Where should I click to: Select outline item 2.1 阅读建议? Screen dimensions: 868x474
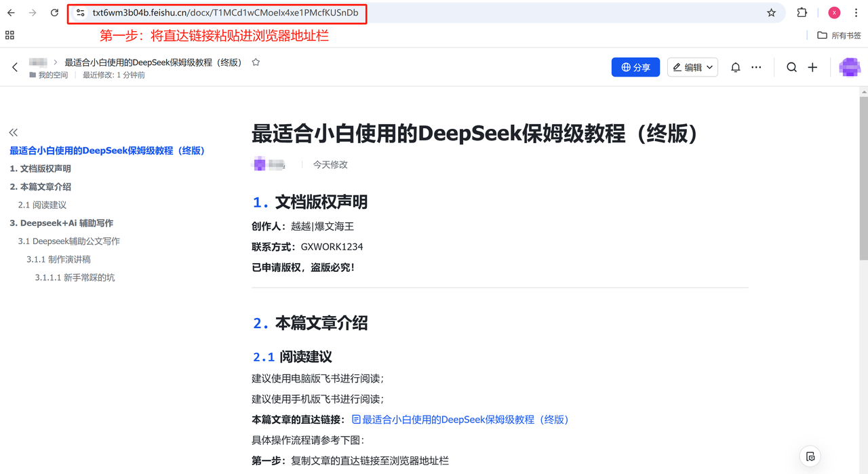pos(42,205)
